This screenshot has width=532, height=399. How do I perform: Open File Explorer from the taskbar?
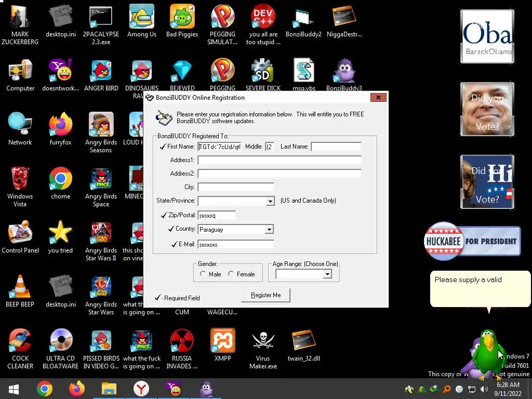(x=109, y=389)
